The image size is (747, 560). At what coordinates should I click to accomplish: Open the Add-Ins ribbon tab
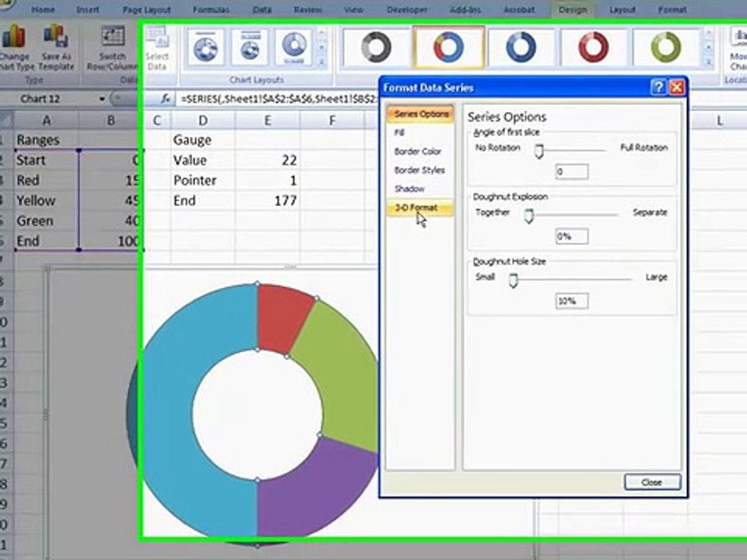click(x=465, y=9)
